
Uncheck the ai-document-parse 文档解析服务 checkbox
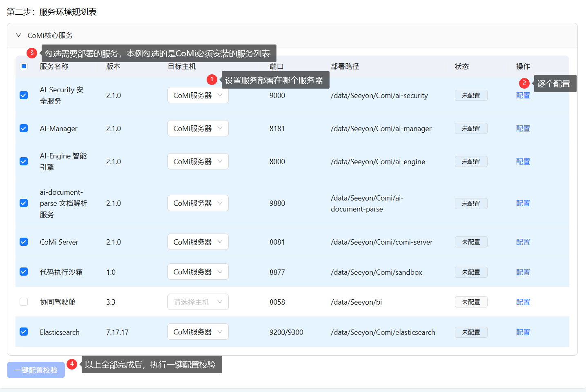point(24,203)
